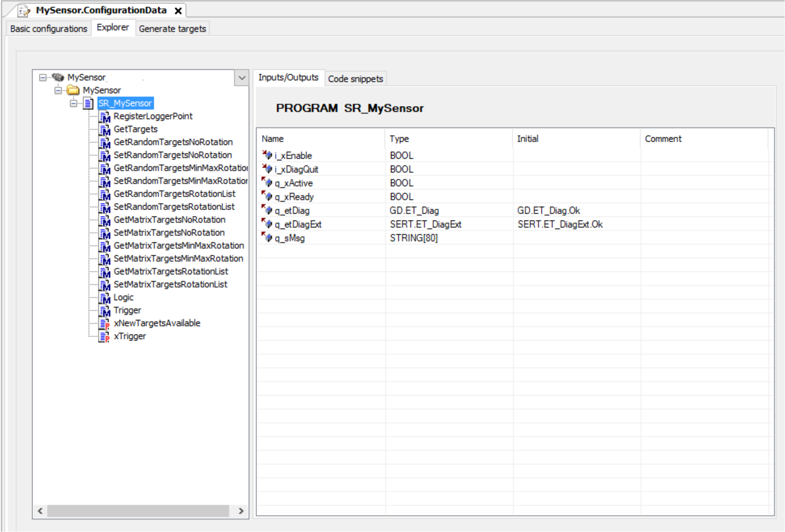Viewport: 785px width, 532px height.
Task: Click the MySensor folder icon
Action: pos(73,90)
